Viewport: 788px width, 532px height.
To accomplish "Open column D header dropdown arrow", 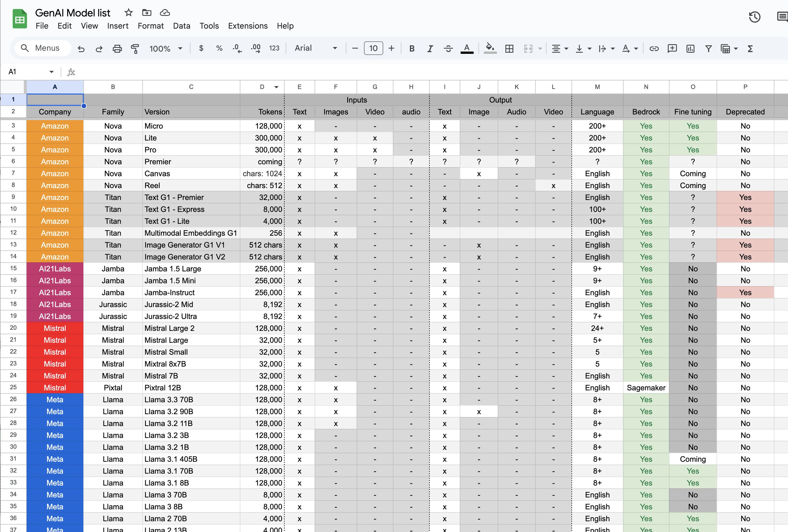I will (276, 87).
